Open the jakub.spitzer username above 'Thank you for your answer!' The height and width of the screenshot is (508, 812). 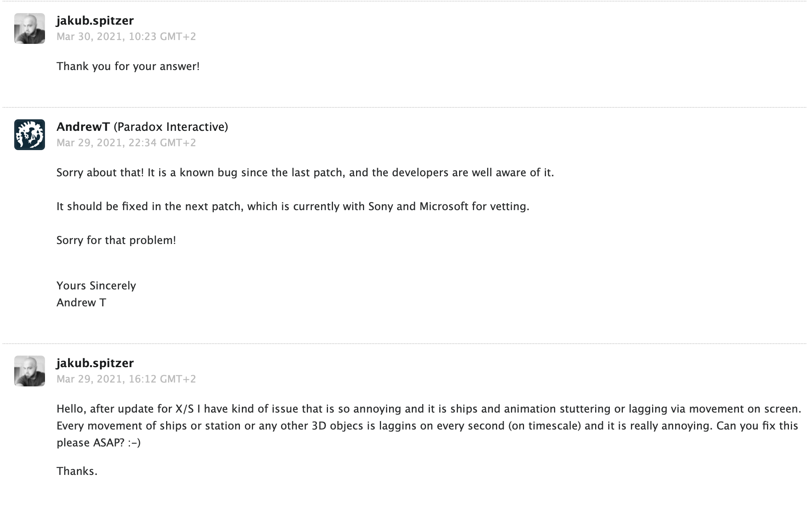[95, 20]
